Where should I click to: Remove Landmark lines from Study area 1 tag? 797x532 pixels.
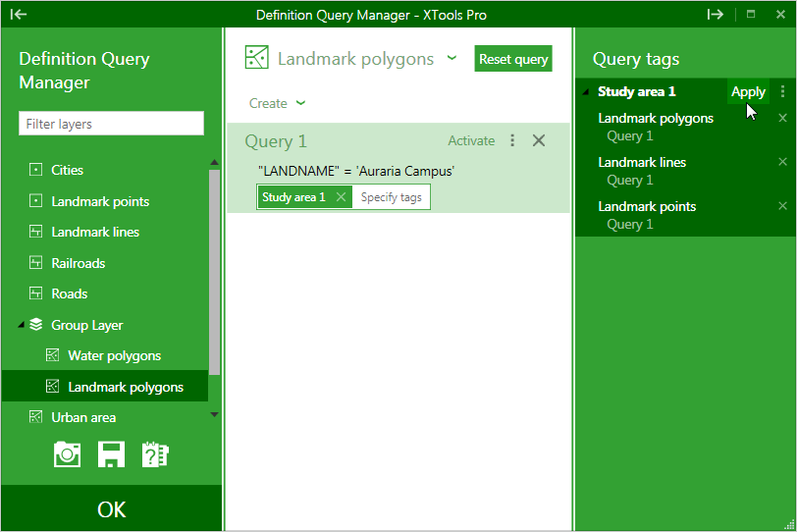click(x=783, y=162)
